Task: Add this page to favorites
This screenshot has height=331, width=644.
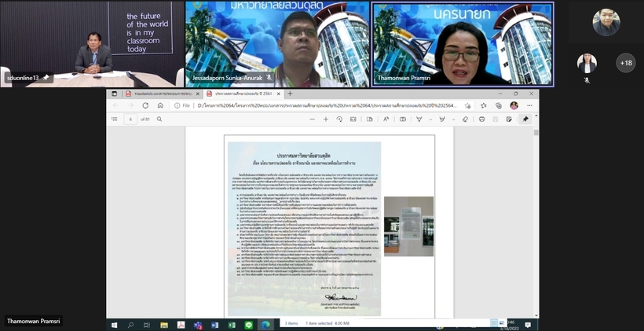Action: [x=468, y=105]
